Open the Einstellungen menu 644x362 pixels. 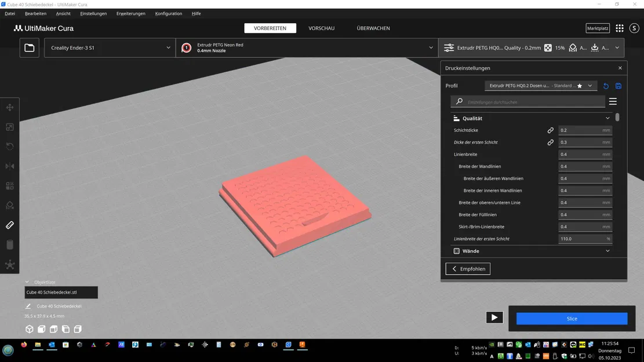point(93,13)
